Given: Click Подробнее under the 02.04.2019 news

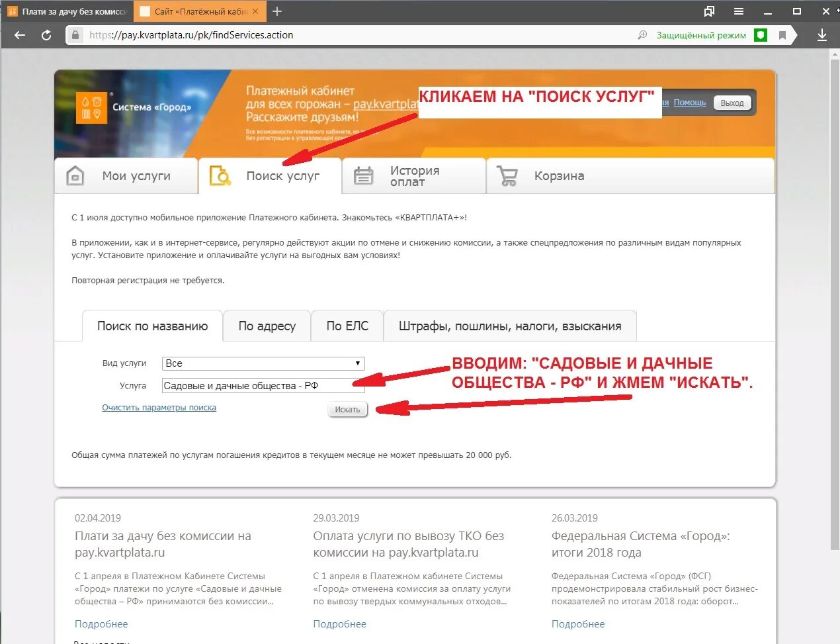Looking at the screenshot, I should point(101,624).
